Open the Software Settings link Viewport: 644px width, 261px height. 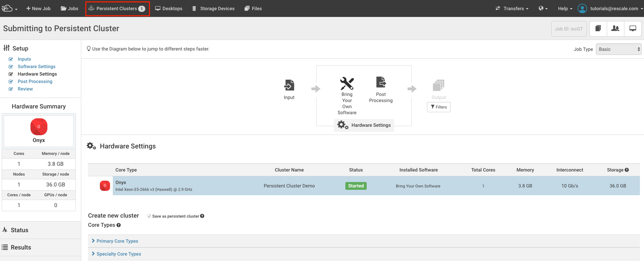tap(37, 66)
